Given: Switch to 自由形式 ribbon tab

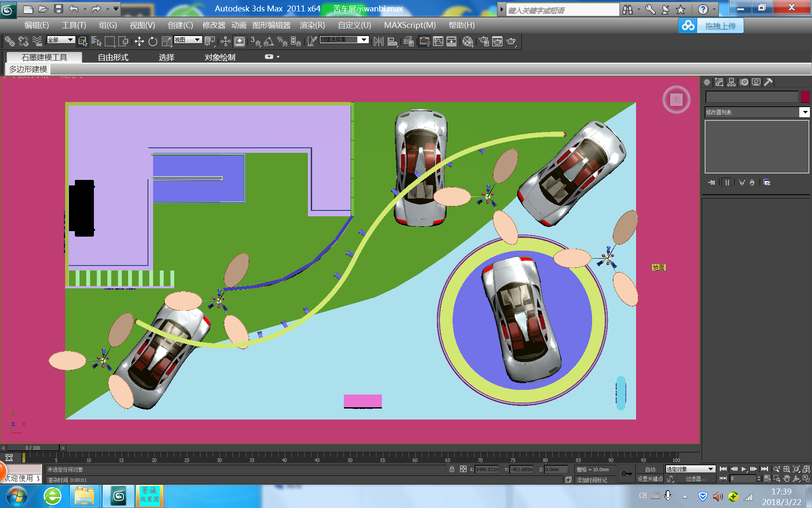Looking at the screenshot, I should (113, 57).
